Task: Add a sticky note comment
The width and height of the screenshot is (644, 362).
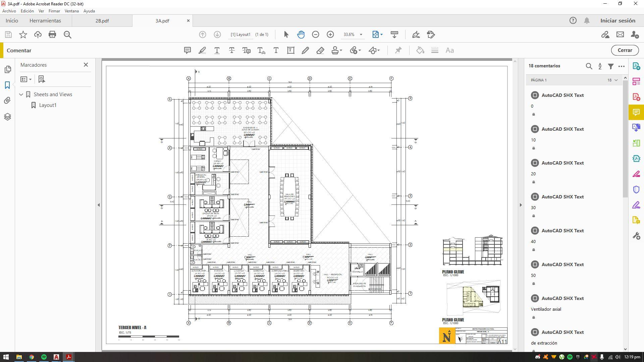Action: [x=187, y=50]
